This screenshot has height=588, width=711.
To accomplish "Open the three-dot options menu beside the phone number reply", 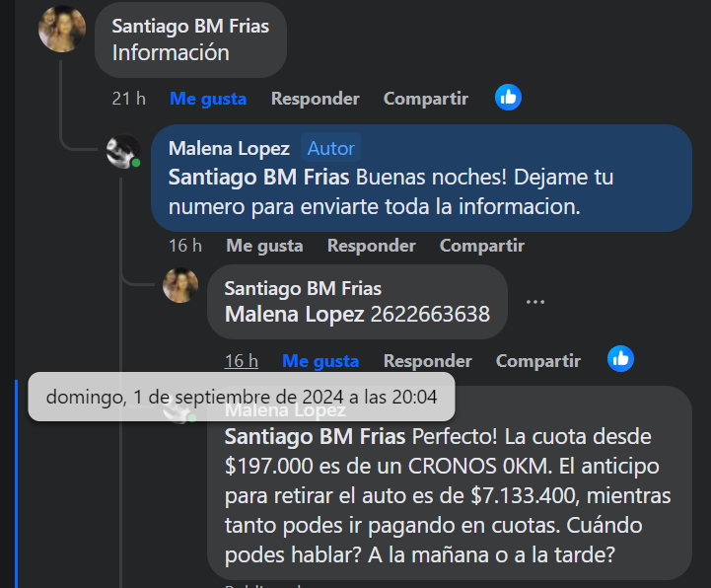I will (x=535, y=302).
